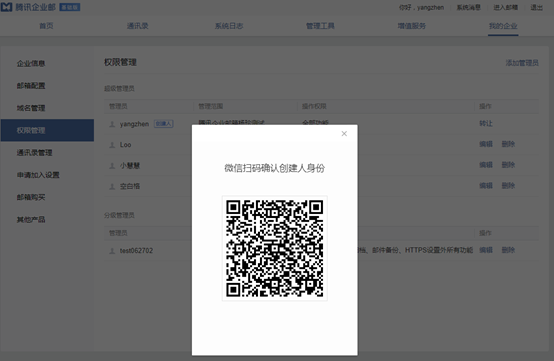Select 域名管理 in the sidebar
Screen dimensions: 554x361
tap(31, 108)
